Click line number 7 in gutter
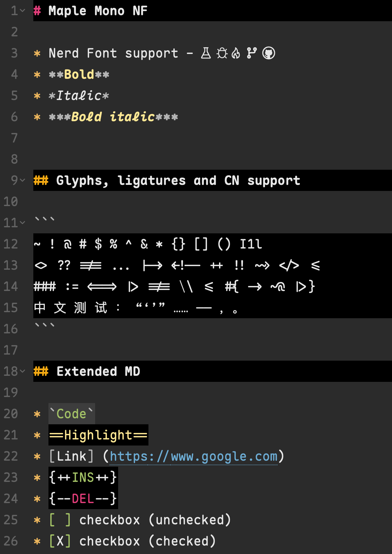This screenshot has width=392, height=554. [14, 138]
